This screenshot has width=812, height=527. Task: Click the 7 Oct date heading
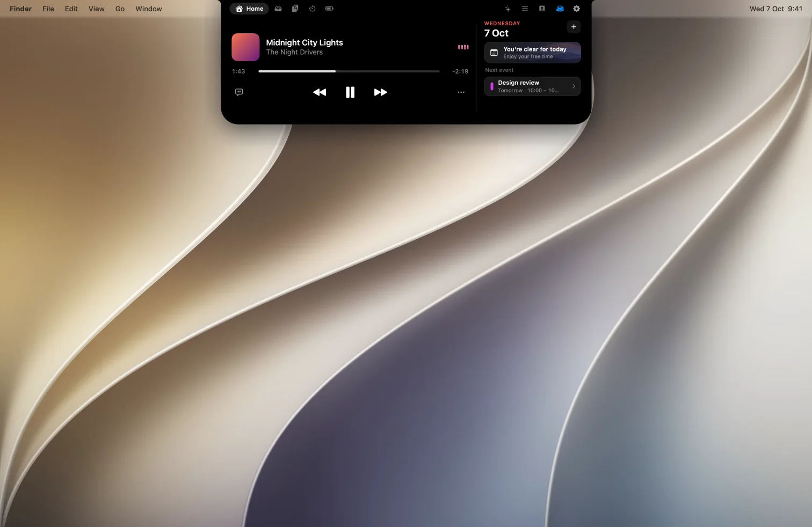coord(496,33)
